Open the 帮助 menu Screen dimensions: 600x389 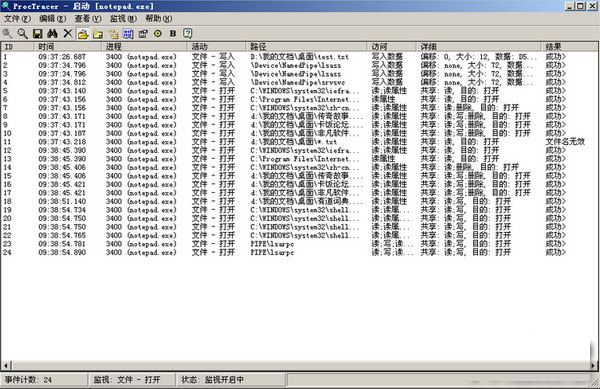pos(159,18)
